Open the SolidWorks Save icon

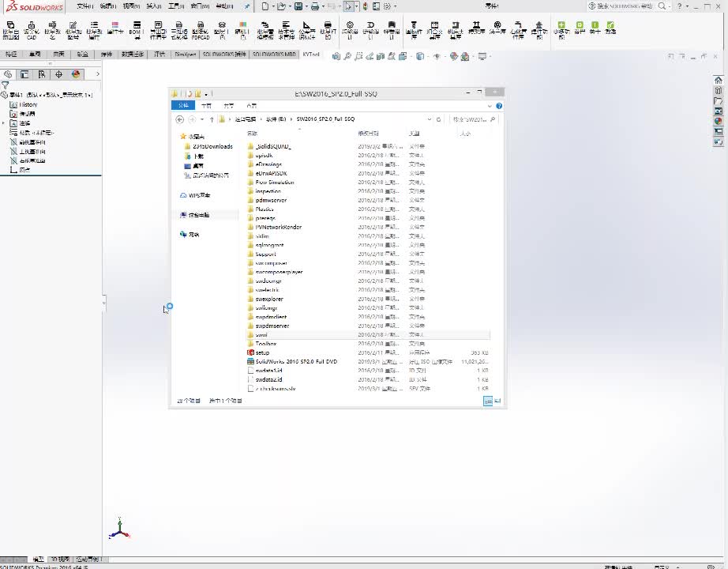click(299, 6)
